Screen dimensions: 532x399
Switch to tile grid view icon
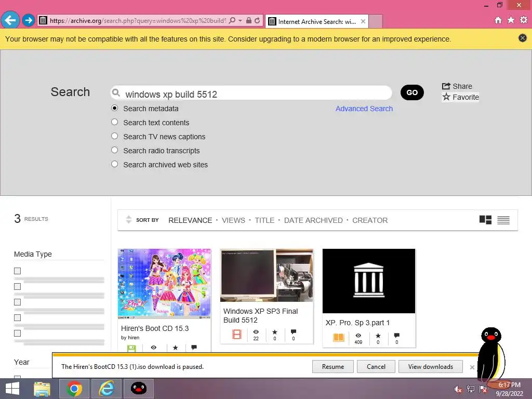pyautogui.click(x=486, y=220)
